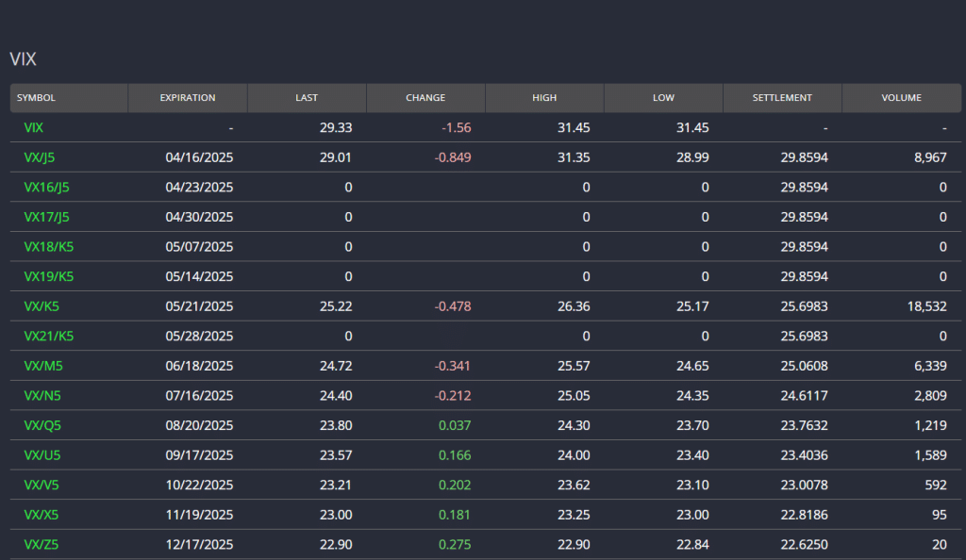966x560 pixels.
Task: Sort by the Change column header
Action: [x=425, y=98]
